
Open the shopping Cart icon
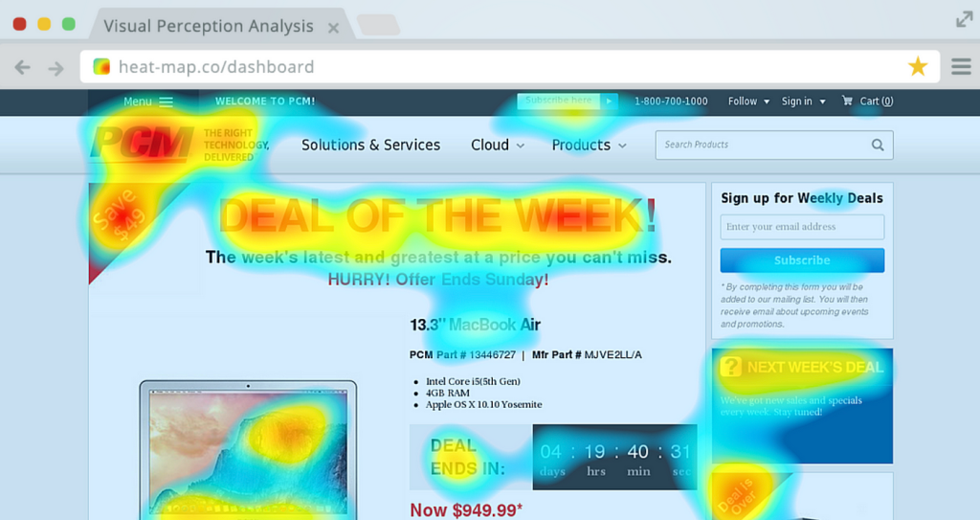click(x=847, y=101)
